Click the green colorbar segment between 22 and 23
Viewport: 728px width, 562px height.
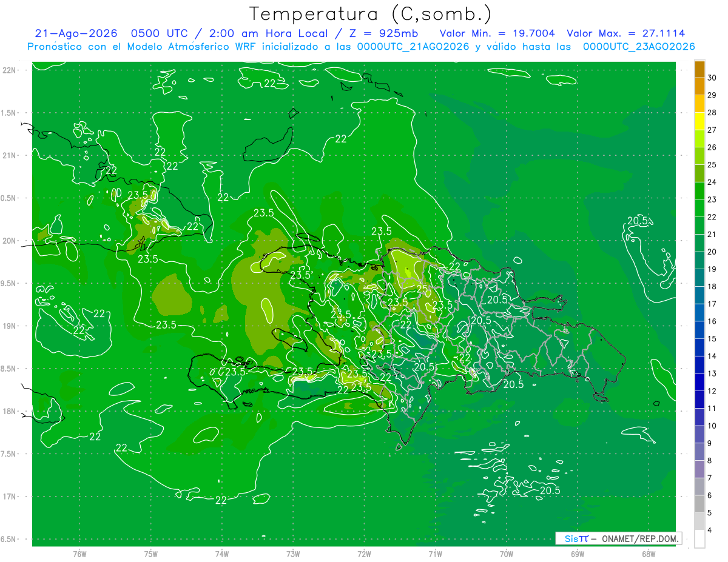click(x=699, y=209)
